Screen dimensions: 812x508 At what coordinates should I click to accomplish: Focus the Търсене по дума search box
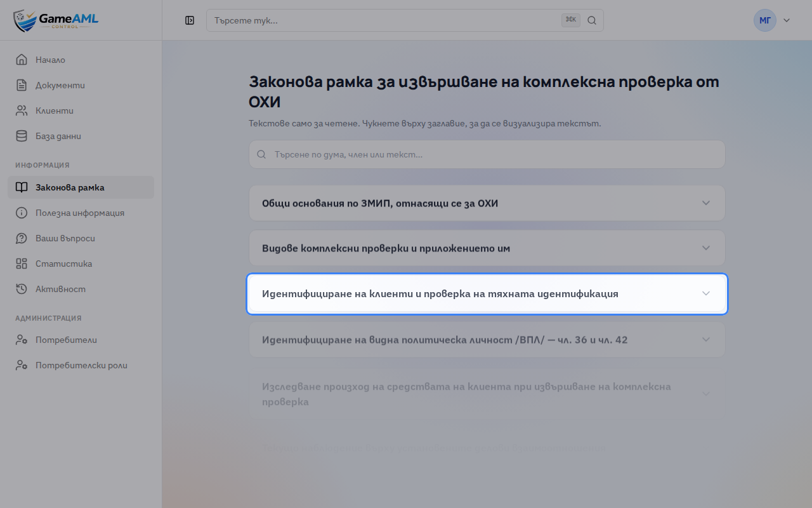pyautogui.click(x=487, y=154)
